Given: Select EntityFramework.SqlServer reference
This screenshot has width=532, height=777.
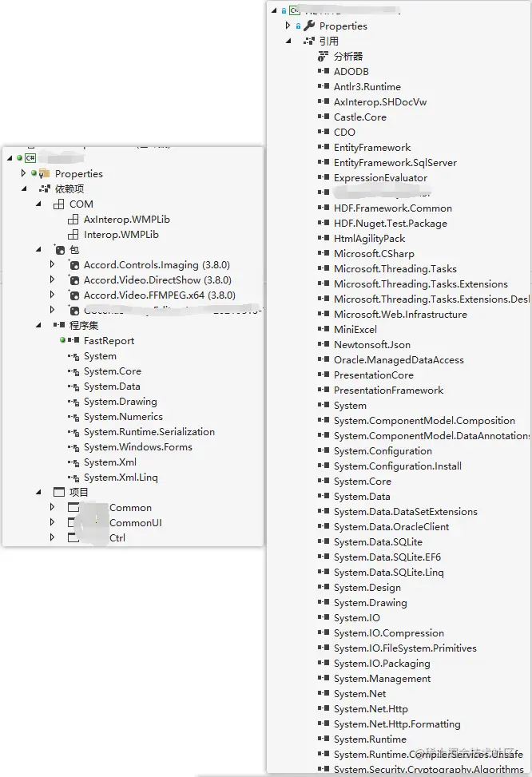Looking at the screenshot, I should click(395, 162).
